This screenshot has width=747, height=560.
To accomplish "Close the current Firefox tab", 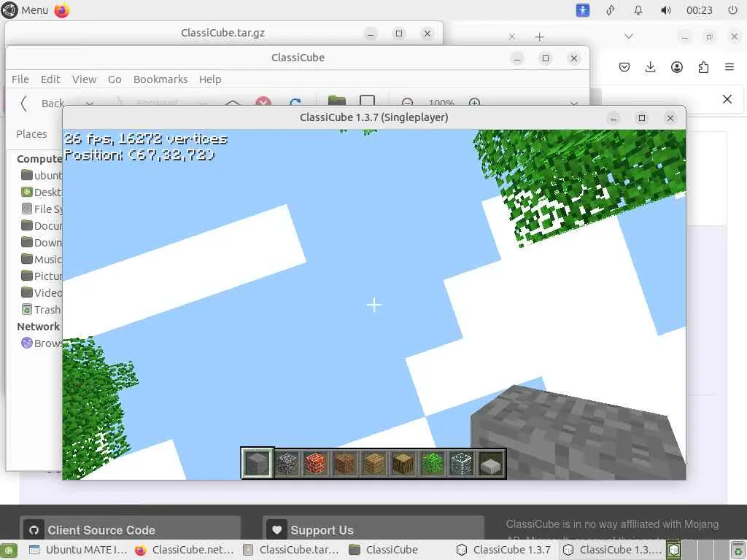I will 512,36.
